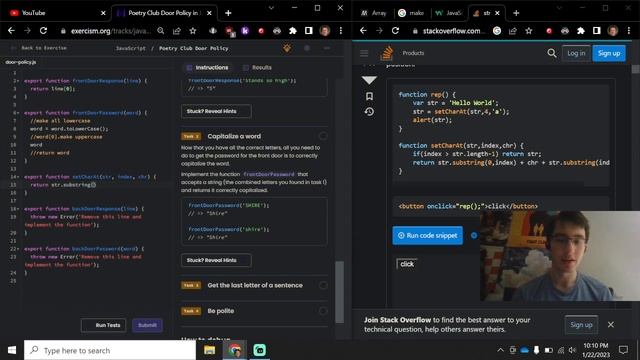Image resolution: width=640 pixels, height=360 pixels.
Task: Collapse the setCharAt function fold arrow
Action: click(18, 177)
